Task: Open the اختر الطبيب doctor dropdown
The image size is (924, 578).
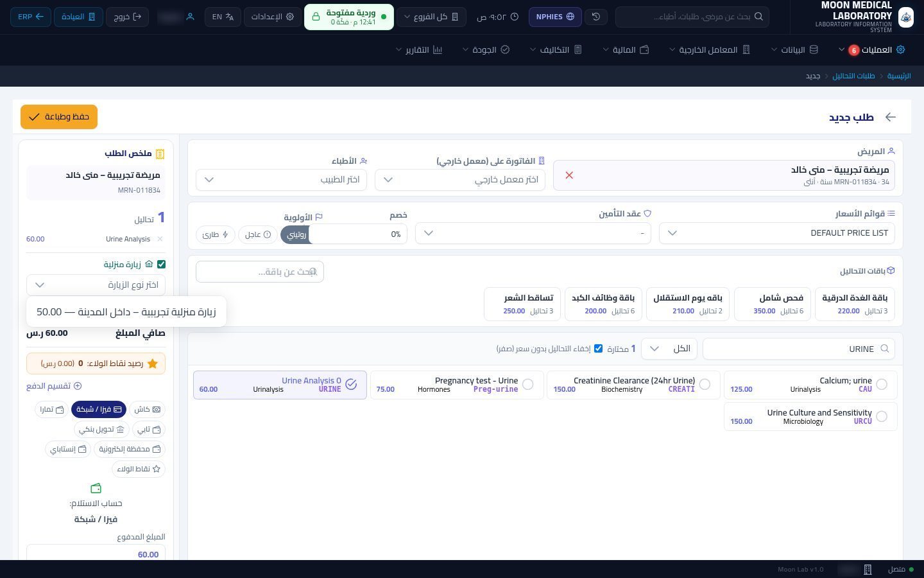Action: coord(282,180)
